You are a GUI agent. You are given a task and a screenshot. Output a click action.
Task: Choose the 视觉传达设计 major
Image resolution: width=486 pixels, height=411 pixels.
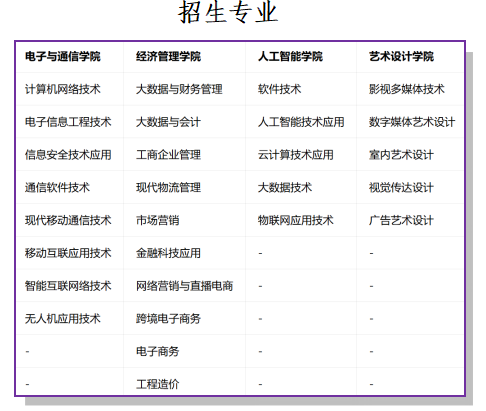(x=401, y=187)
